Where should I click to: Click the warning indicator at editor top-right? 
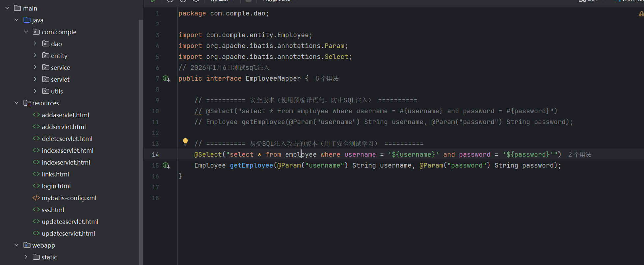[641, 13]
